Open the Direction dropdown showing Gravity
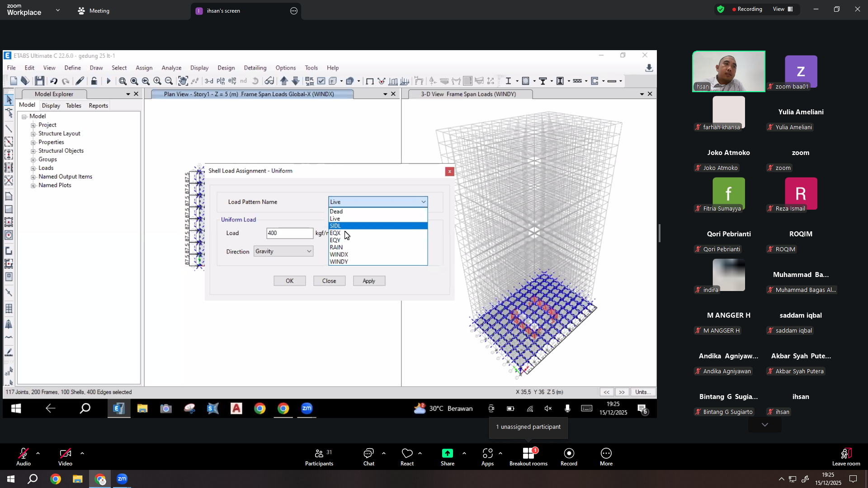 click(x=283, y=251)
